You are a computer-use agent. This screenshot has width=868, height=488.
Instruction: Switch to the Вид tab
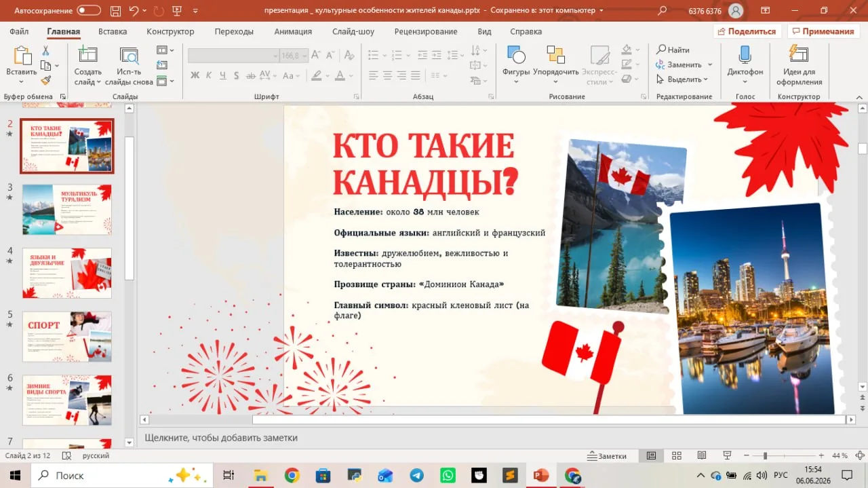[x=484, y=32]
